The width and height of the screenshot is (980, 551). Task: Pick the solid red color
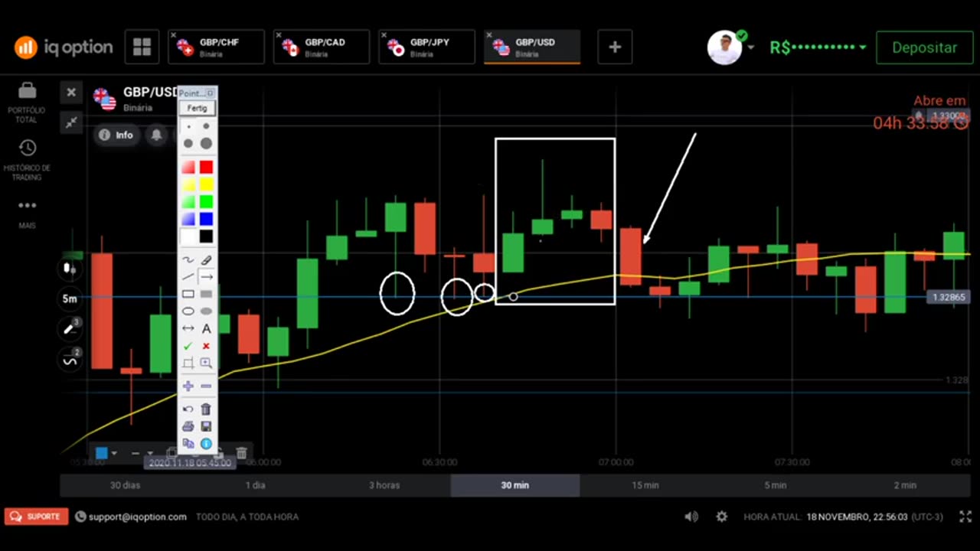click(206, 167)
